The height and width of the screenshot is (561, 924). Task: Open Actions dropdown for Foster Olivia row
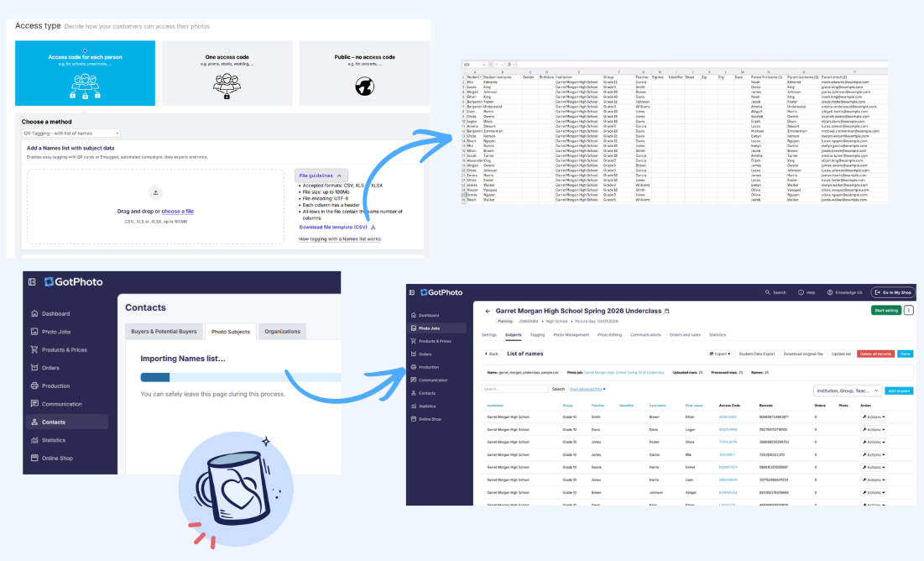[874, 442]
